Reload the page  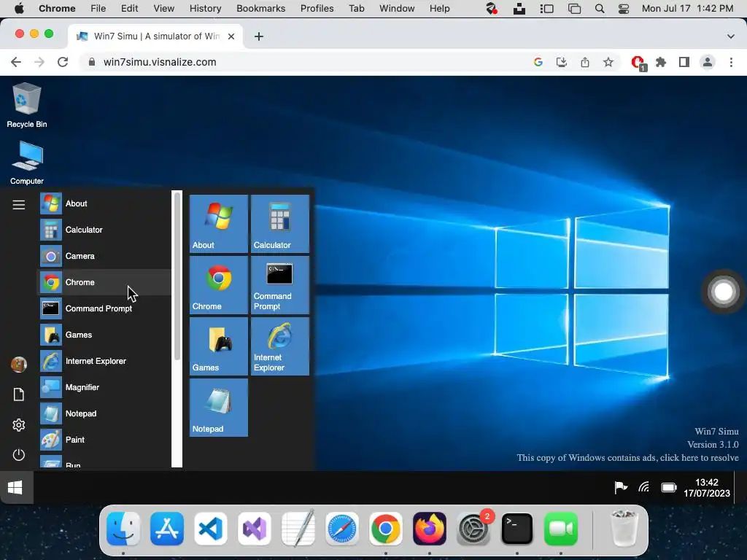tap(63, 62)
